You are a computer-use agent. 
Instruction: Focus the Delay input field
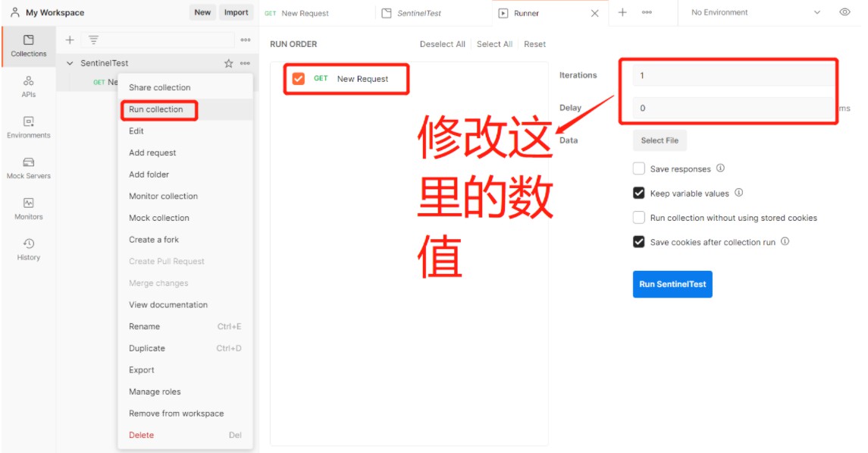coord(734,108)
